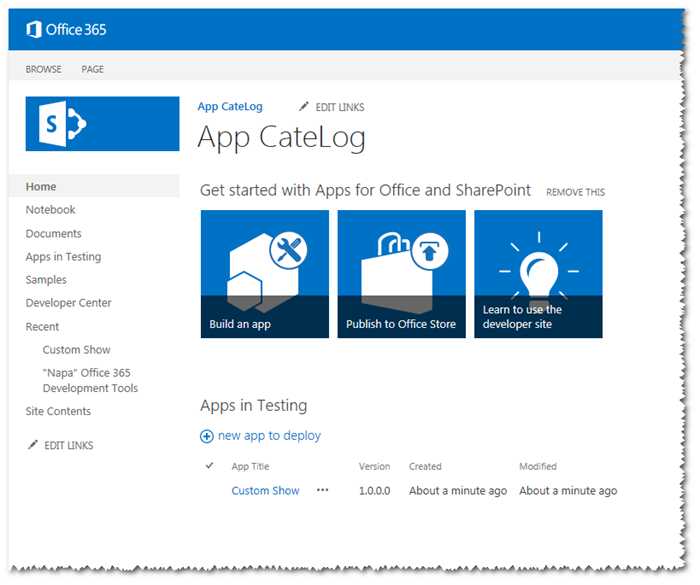Switch to the BROWSE ribbon tab
The width and height of the screenshot is (700, 585).
tap(43, 69)
